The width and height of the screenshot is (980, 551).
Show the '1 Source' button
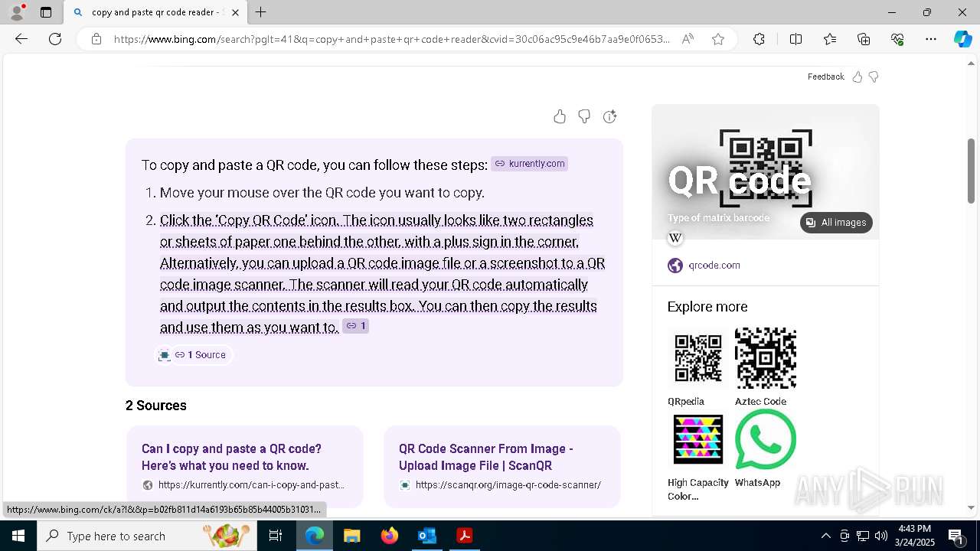[x=194, y=355]
